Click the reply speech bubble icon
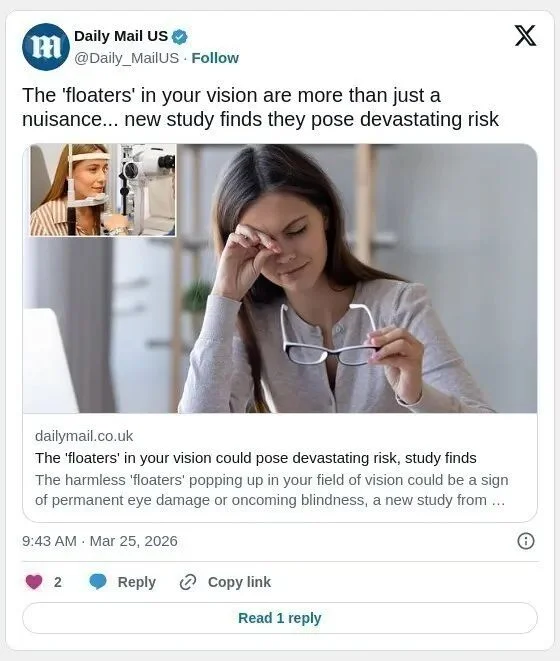 click(x=98, y=582)
